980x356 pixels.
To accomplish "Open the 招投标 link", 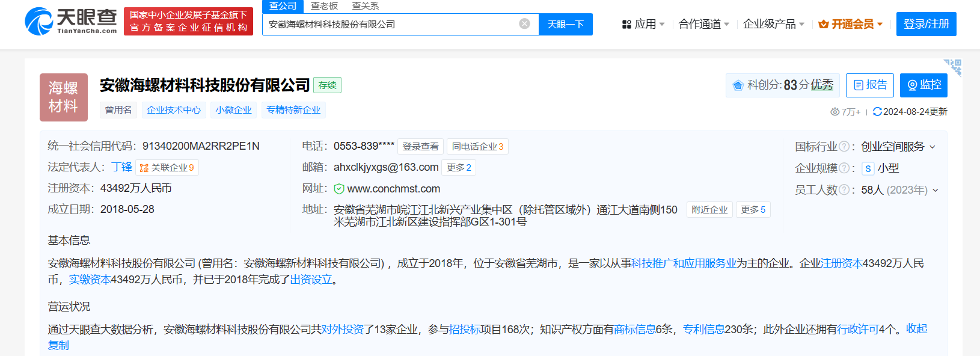I will pyautogui.click(x=465, y=330).
